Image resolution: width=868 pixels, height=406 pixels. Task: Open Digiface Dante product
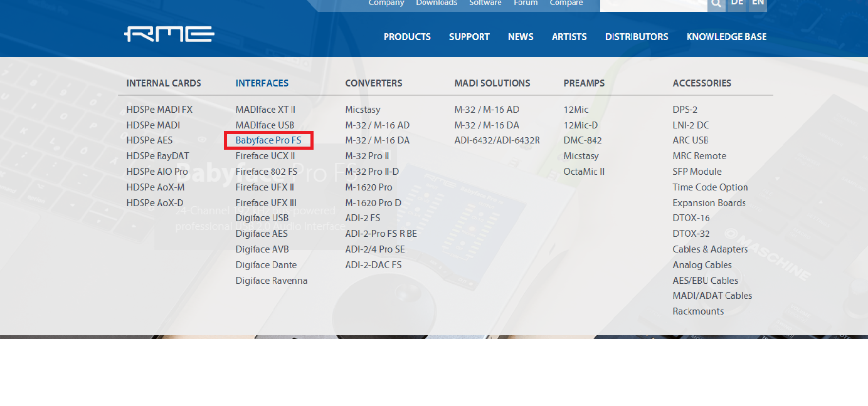(266, 265)
